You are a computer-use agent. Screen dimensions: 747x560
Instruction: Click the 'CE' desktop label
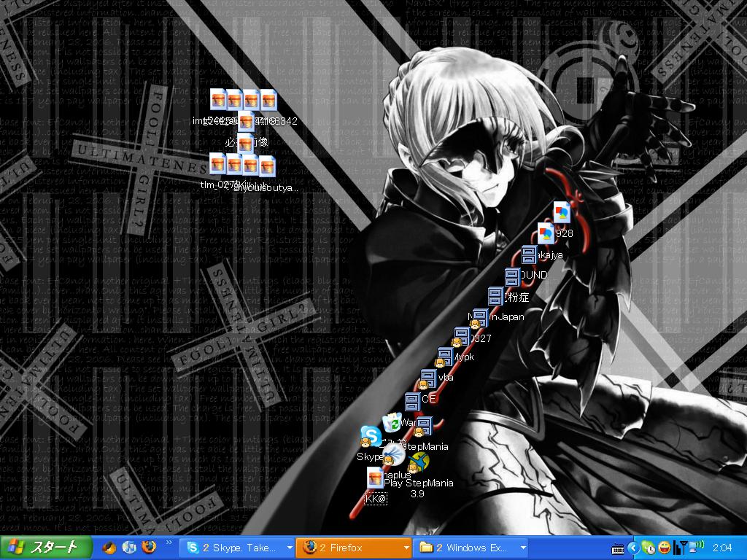(x=429, y=398)
